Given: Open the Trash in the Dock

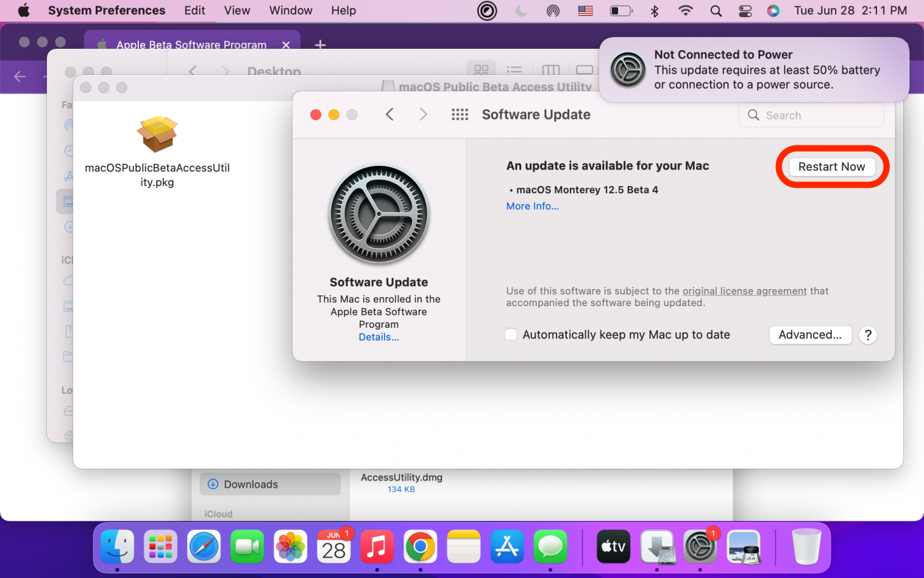Looking at the screenshot, I should coord(807,546).
